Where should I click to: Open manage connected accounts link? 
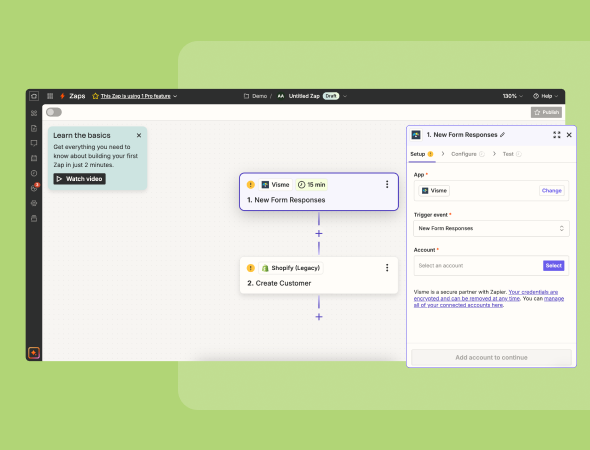489,302
